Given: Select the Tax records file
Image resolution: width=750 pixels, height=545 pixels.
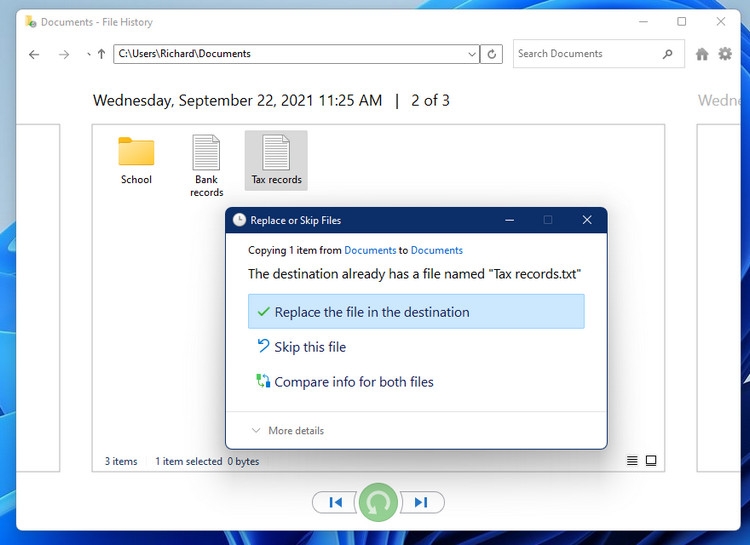Looking at the screenshot, I should point(276,160).
